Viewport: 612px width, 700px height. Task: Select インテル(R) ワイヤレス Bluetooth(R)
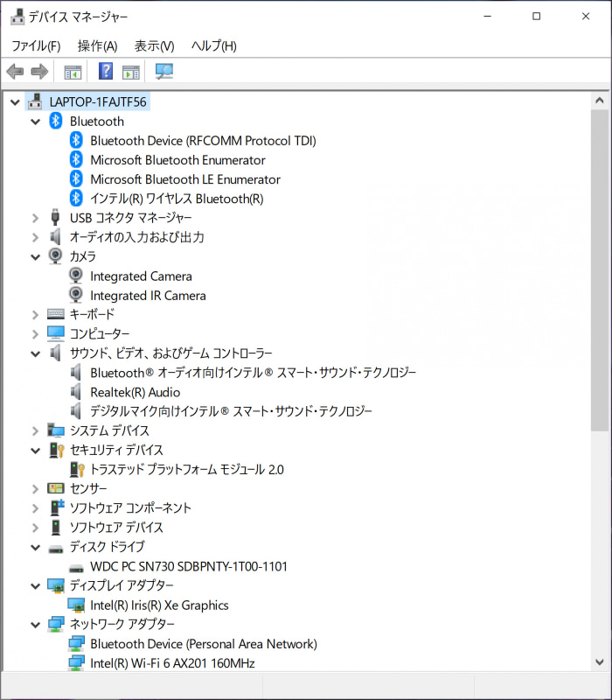177,199
